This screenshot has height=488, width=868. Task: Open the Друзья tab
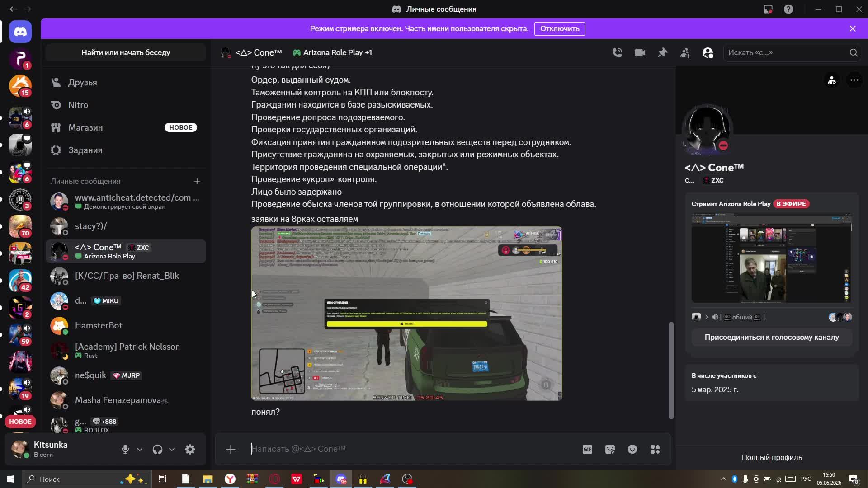point(126,82)
